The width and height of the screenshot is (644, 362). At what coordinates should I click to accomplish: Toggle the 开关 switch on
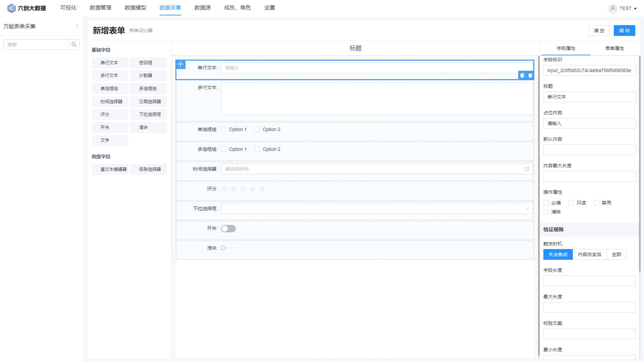click(x=228, y=229)
